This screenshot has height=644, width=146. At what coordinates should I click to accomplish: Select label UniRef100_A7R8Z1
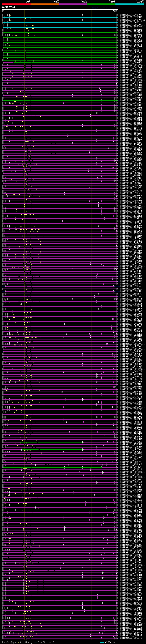pos(131,547)
